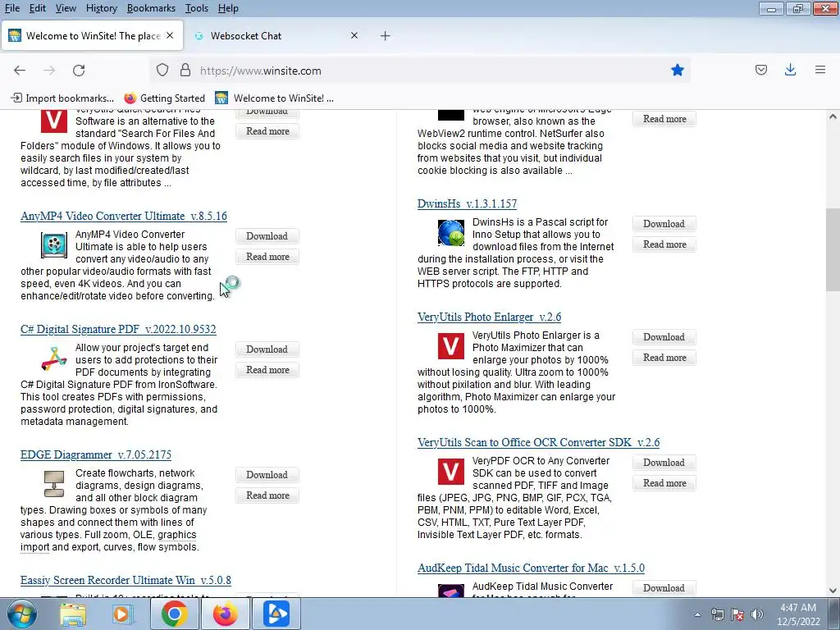Open the History menu

[x=101, y=8]
